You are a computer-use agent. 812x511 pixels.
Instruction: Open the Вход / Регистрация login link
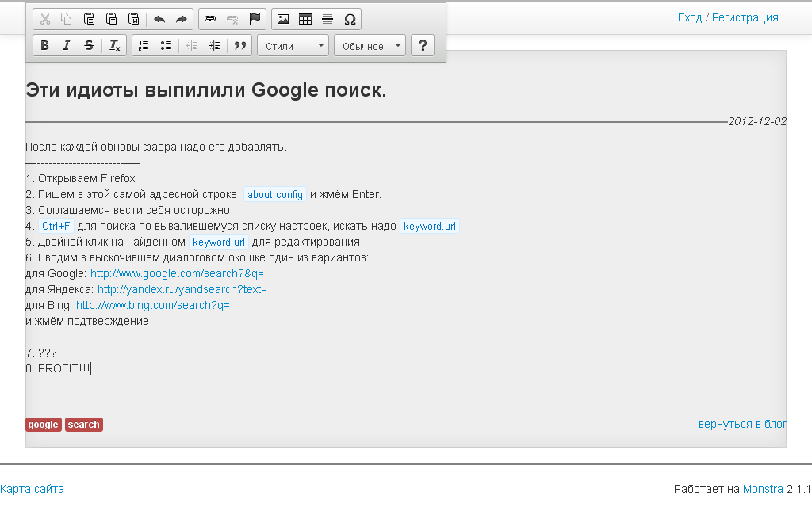tap(728, 17)
